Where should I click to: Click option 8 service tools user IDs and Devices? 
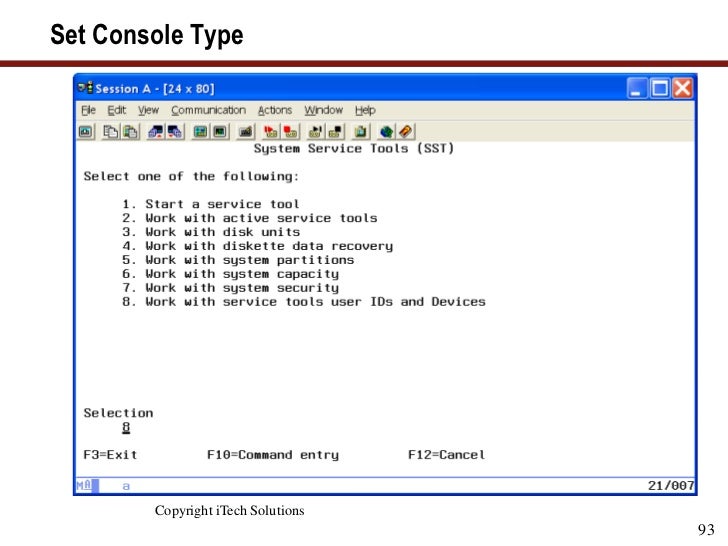304,302
